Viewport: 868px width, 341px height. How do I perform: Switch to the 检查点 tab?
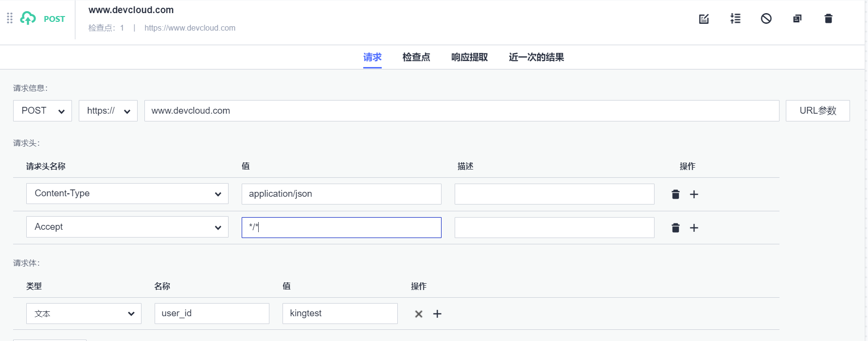416,57
